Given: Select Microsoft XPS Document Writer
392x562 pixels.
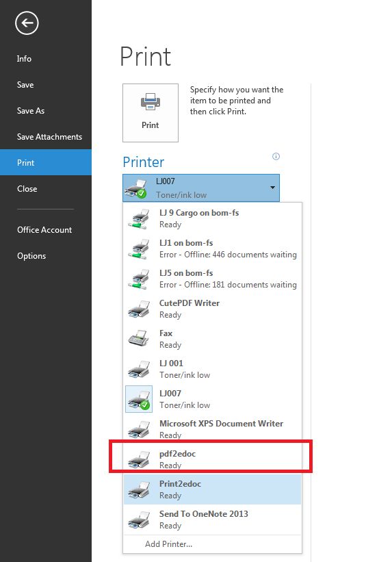Looking at the screenshot, I should 213,429.
